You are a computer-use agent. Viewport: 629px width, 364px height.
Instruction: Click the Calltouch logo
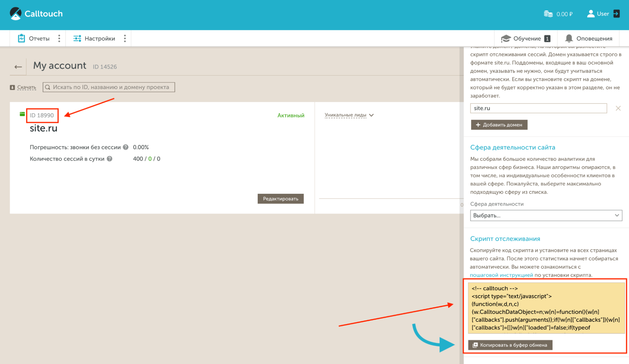(x=36, y=14)
